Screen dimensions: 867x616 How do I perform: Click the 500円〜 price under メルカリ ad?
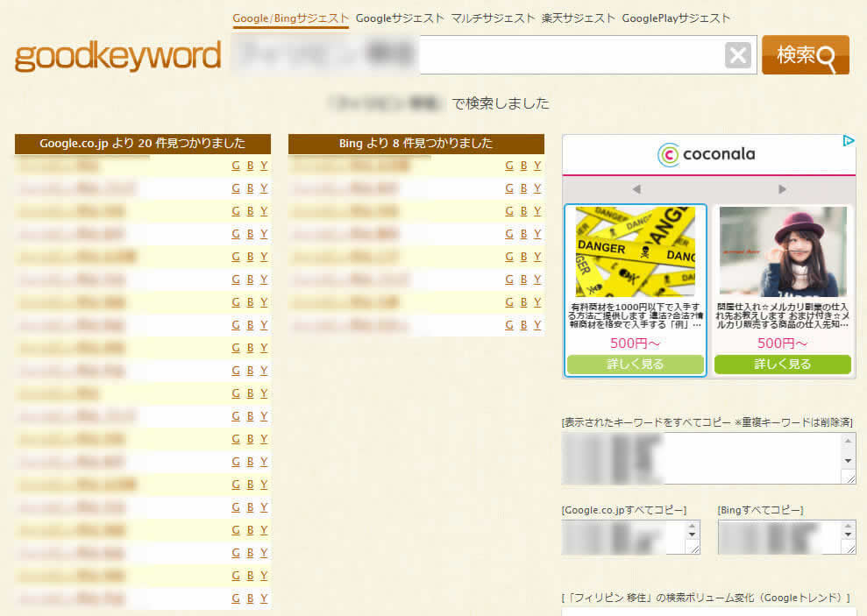(782, 343)
